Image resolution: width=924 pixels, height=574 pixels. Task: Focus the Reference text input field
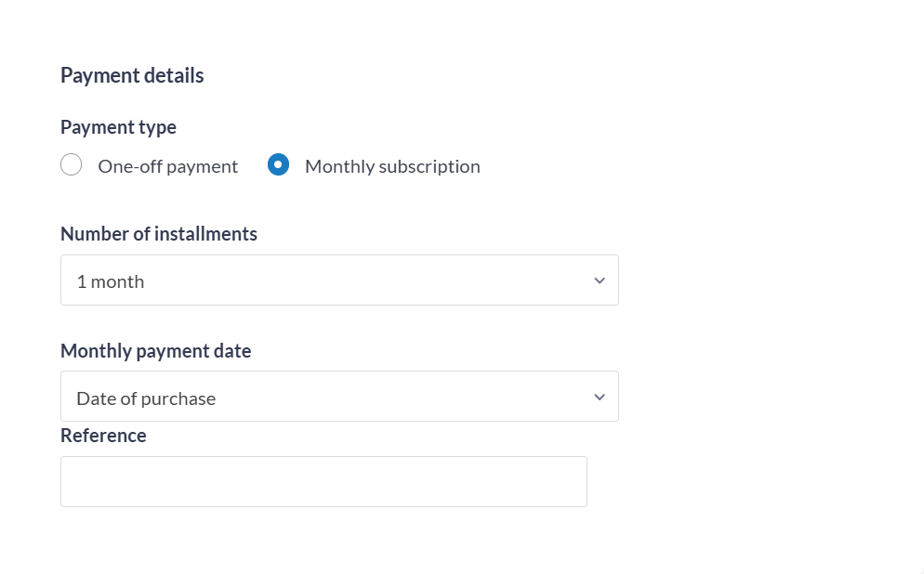pyautogui.click(x=323, y=481)
